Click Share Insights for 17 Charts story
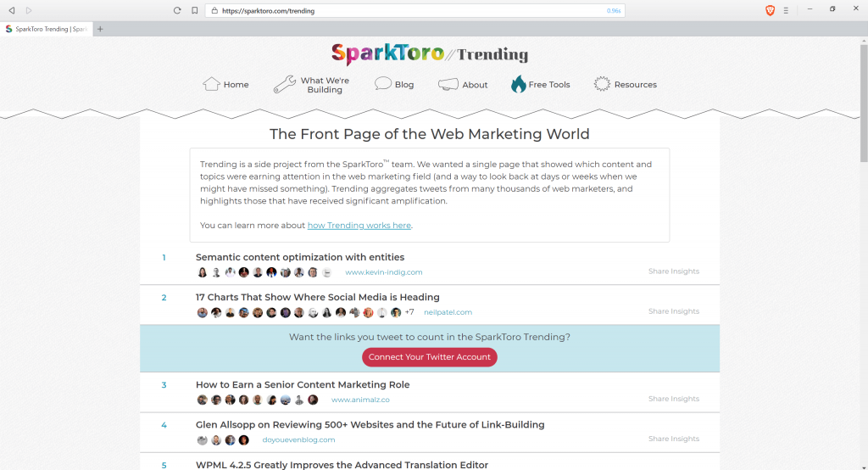 [x=674, y=311]
